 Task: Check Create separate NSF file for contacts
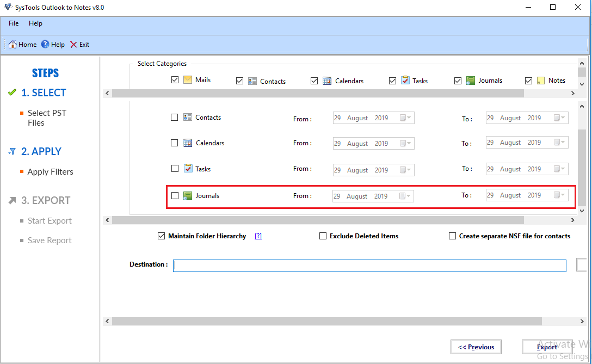tap(452, 236)
